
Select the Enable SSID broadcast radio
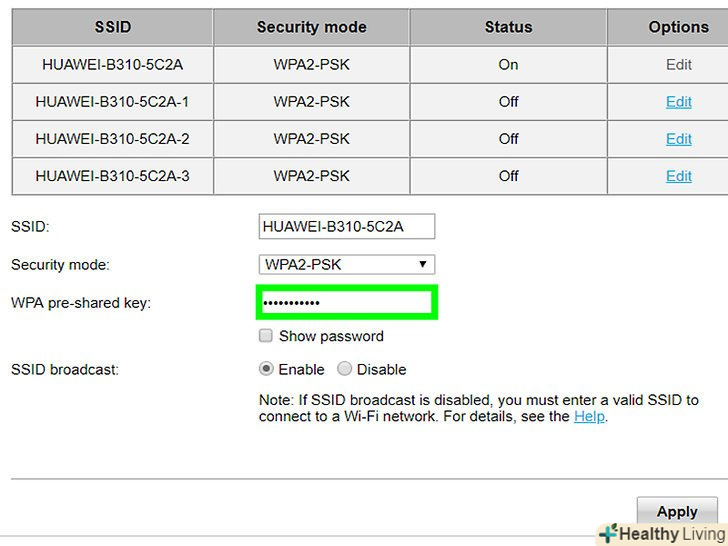[266, 369]
